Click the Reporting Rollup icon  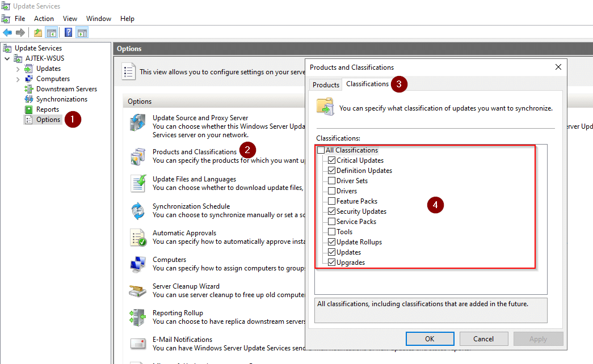(x=138, y=318)
